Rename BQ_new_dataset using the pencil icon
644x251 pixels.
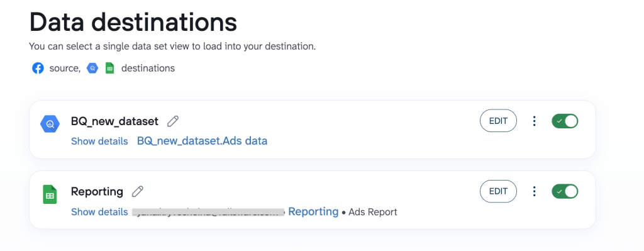(173, 121)
